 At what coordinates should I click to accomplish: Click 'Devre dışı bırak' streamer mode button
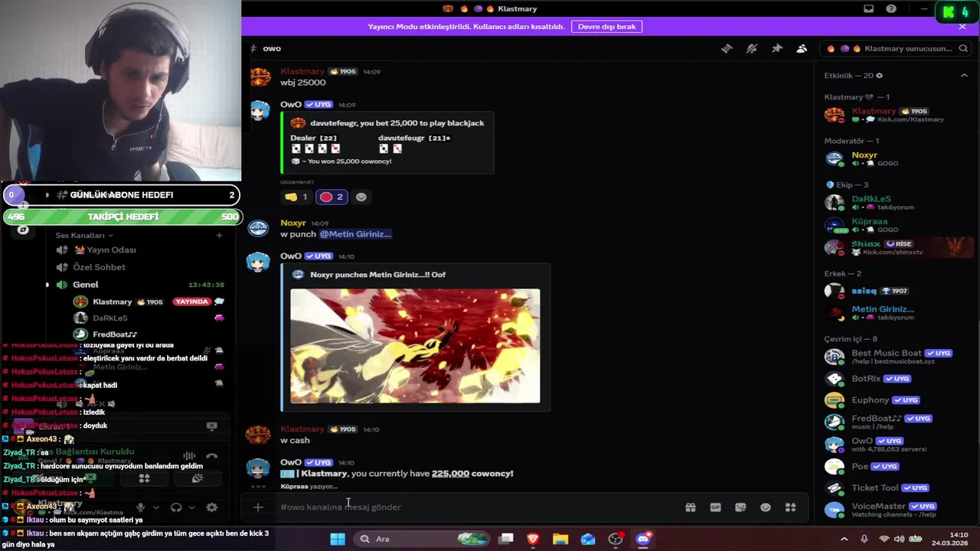(606, 26)
